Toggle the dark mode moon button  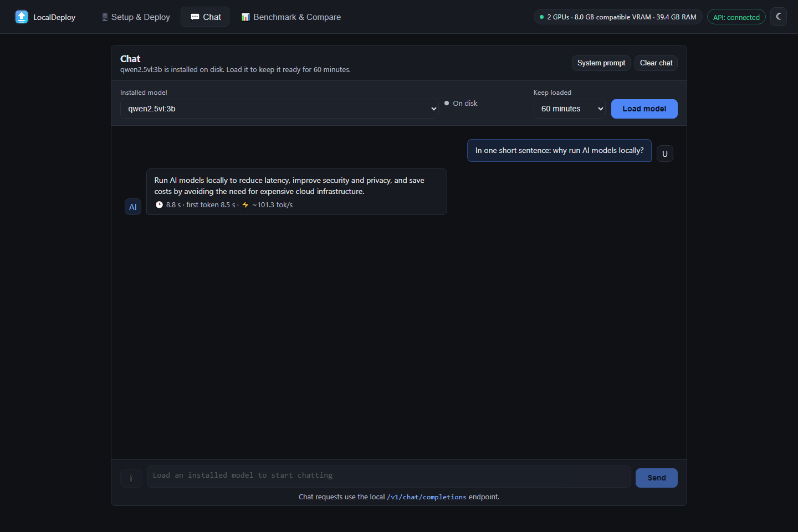click(779, 17)
